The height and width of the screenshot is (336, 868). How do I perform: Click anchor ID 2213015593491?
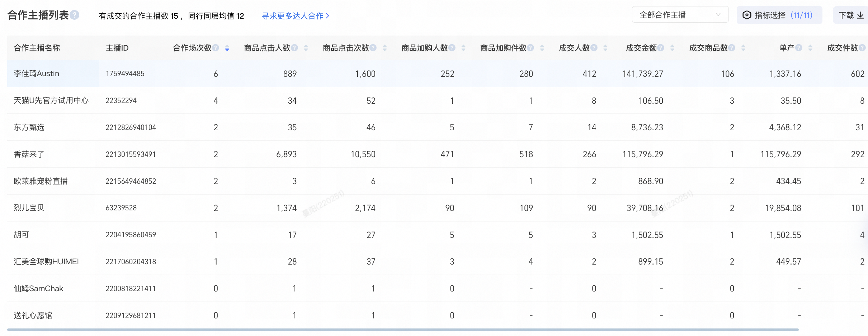[x=131, y=154]
